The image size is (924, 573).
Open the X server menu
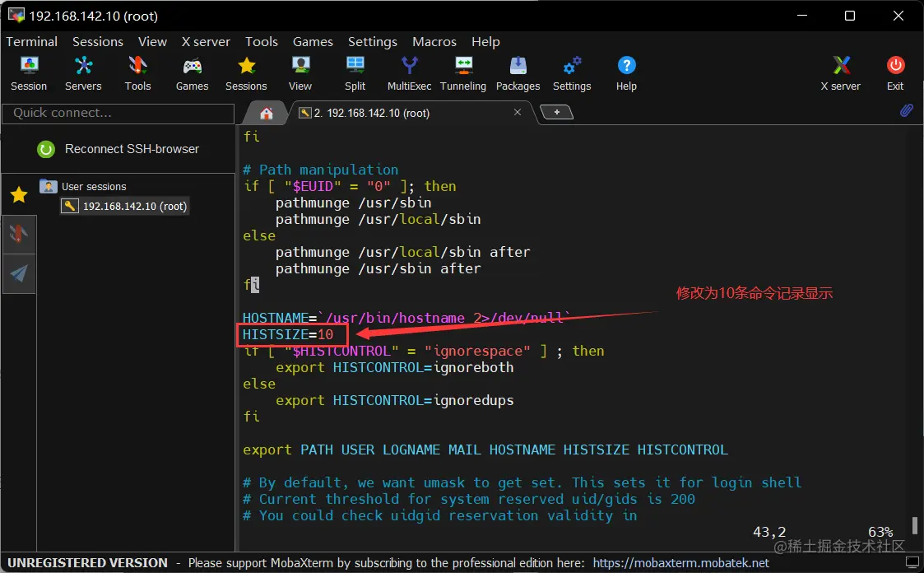coord(206,42)
